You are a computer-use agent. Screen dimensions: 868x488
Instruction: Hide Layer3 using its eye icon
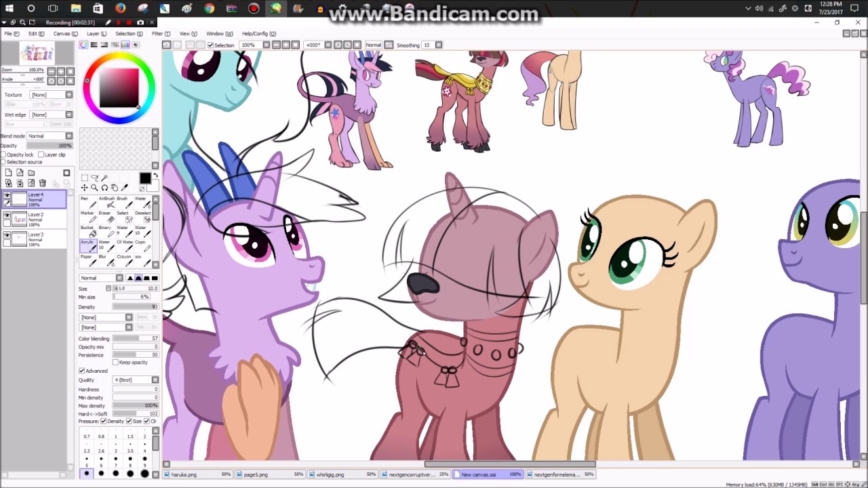[x=7, y=235]
